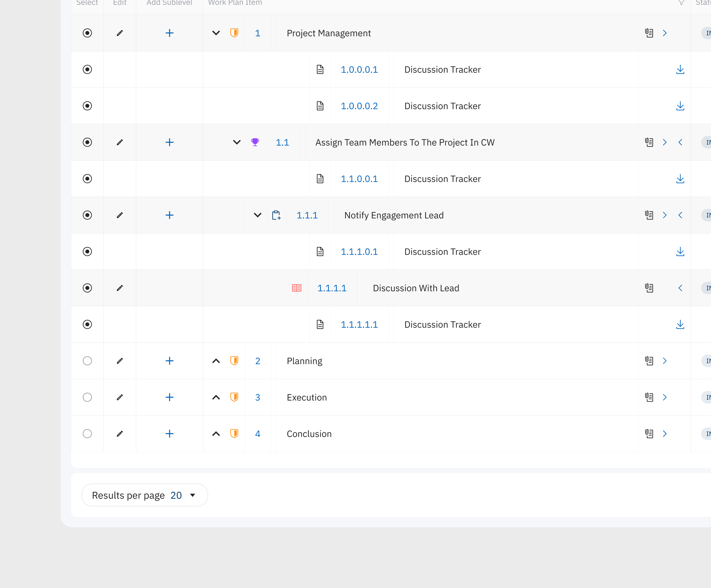The height and width of the screenshot is (588, 711).
Task: Outdent Discussion With Lead using left chevron
Action: pos(680,288)
